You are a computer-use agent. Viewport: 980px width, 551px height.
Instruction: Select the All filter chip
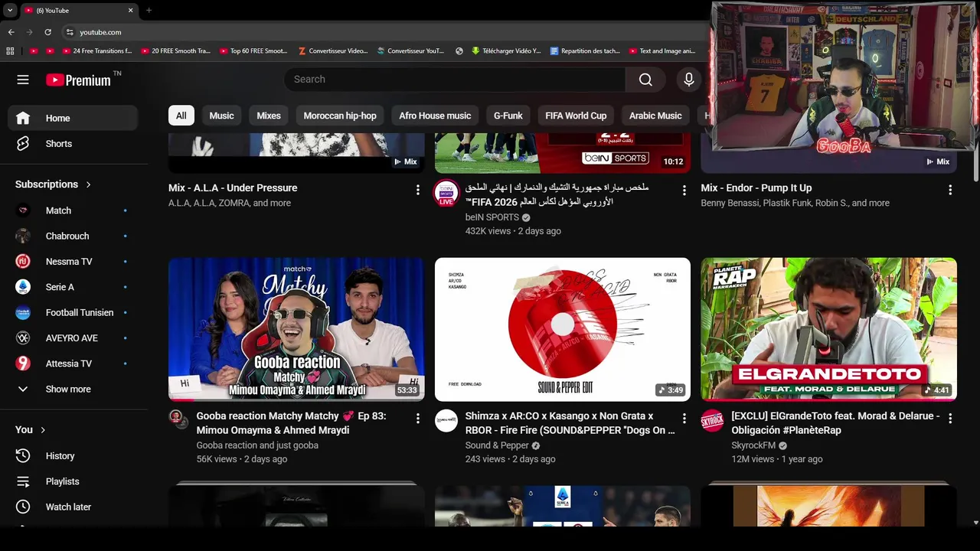(x=181, y=116)
